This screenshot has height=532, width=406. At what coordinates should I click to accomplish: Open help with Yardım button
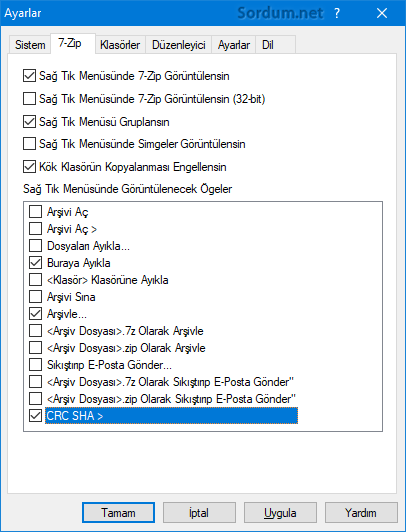coord(361,512)
